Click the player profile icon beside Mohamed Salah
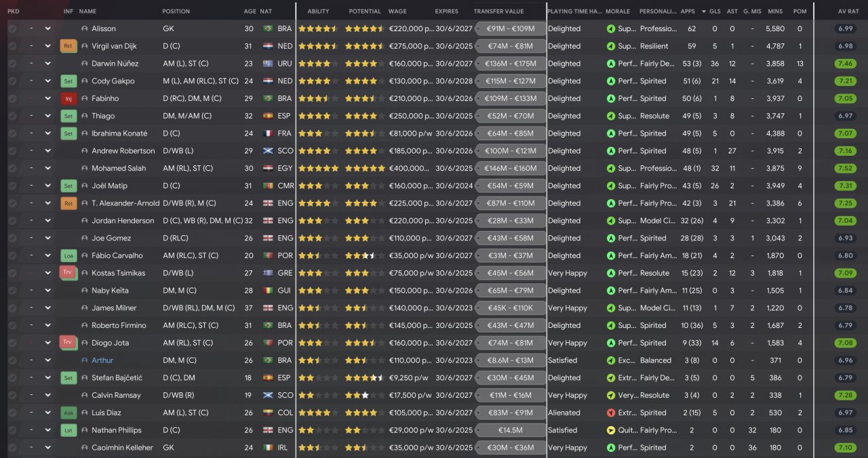The height and width of the screenshot is (458, 868). pos(85,169)
